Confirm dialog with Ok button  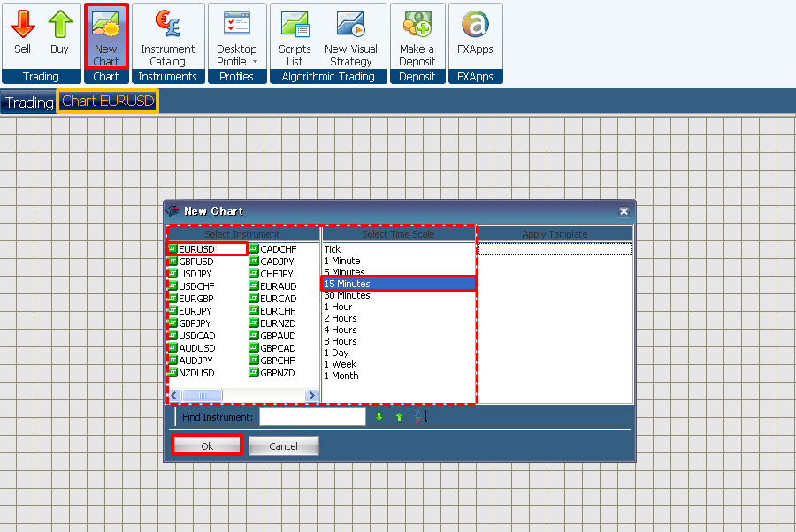pos(207,445)
